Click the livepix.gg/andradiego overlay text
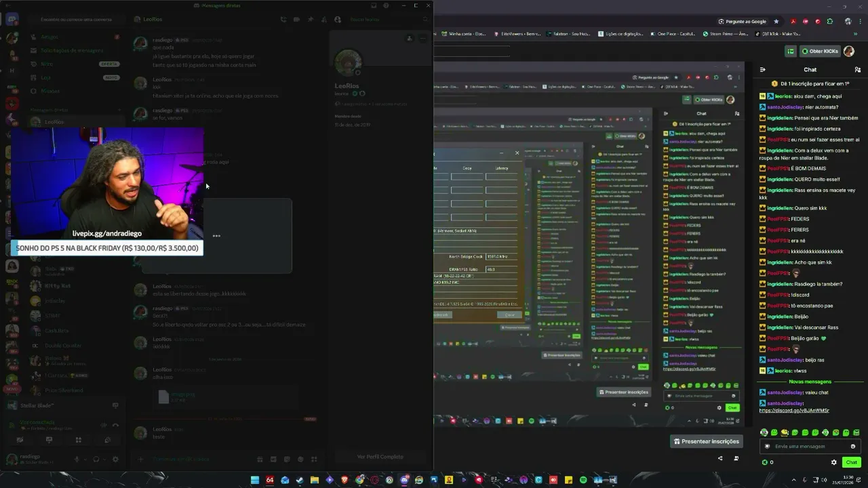Viewport: 868px width, 488px height. (107, 233)
